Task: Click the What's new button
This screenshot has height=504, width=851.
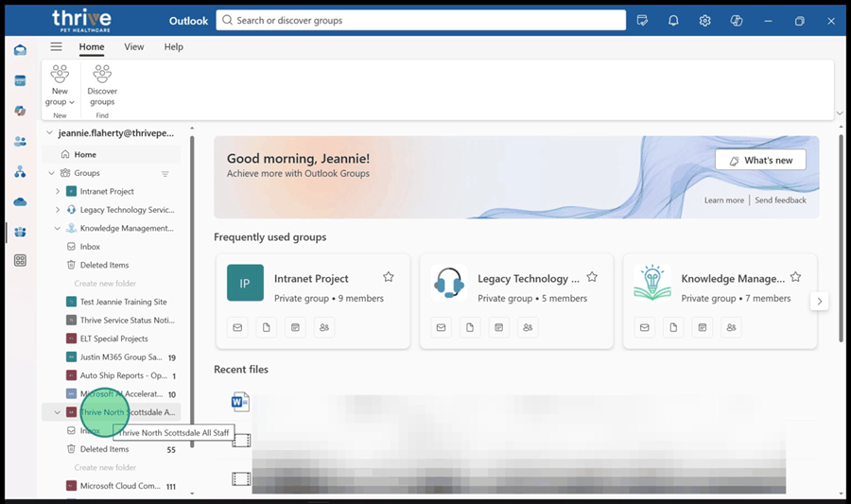Action: point(760,161)
